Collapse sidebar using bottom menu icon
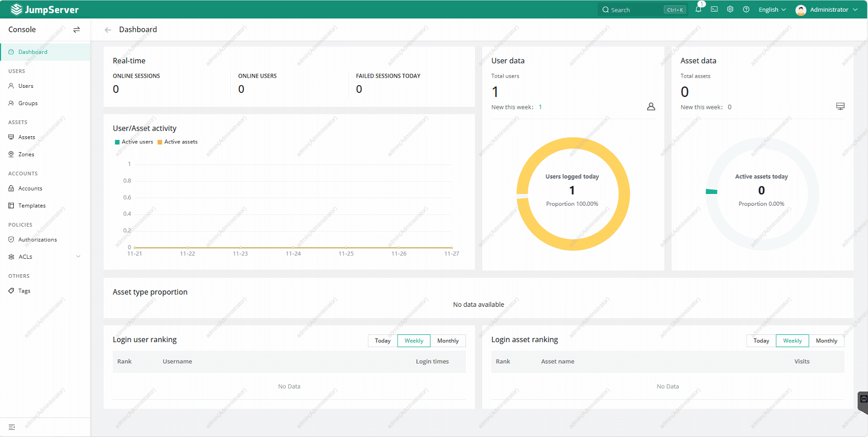Screen dimensions: 868x437 [12, 427]
